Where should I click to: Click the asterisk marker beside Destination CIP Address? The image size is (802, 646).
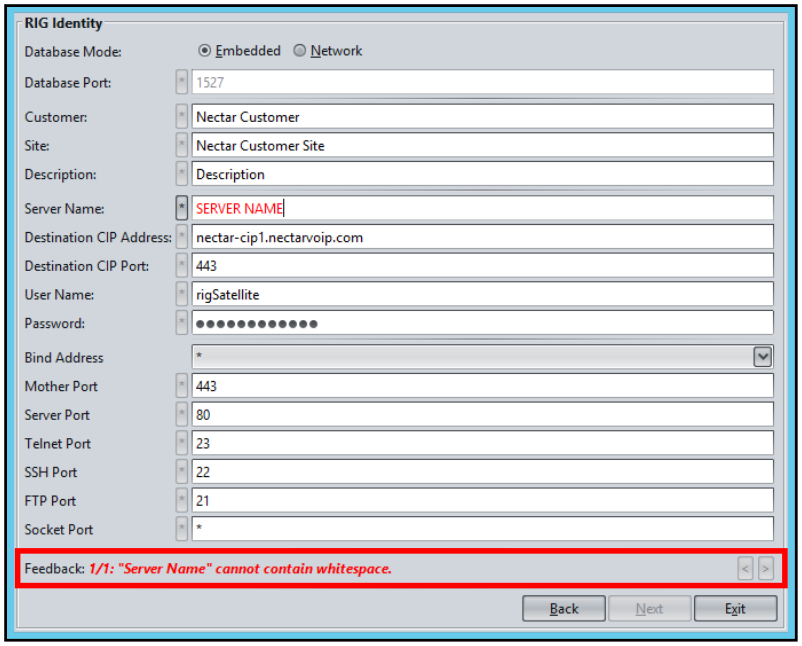click(x=182, y=237)
